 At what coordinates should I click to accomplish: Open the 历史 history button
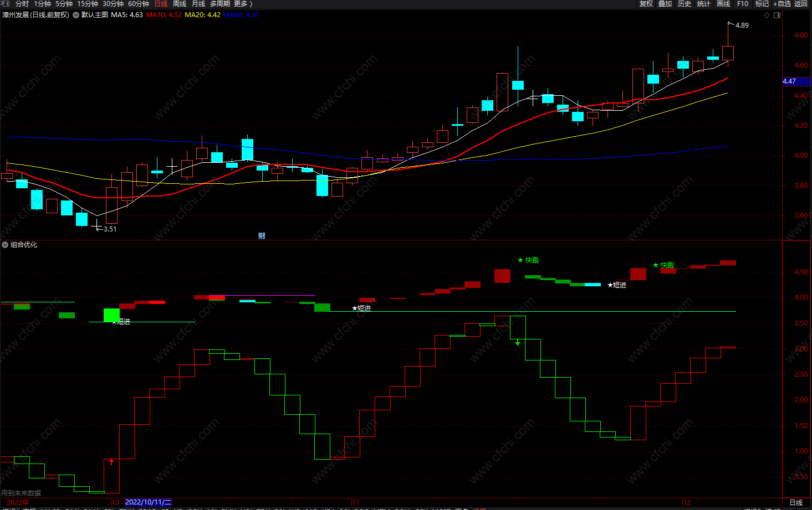click(685, 4)
